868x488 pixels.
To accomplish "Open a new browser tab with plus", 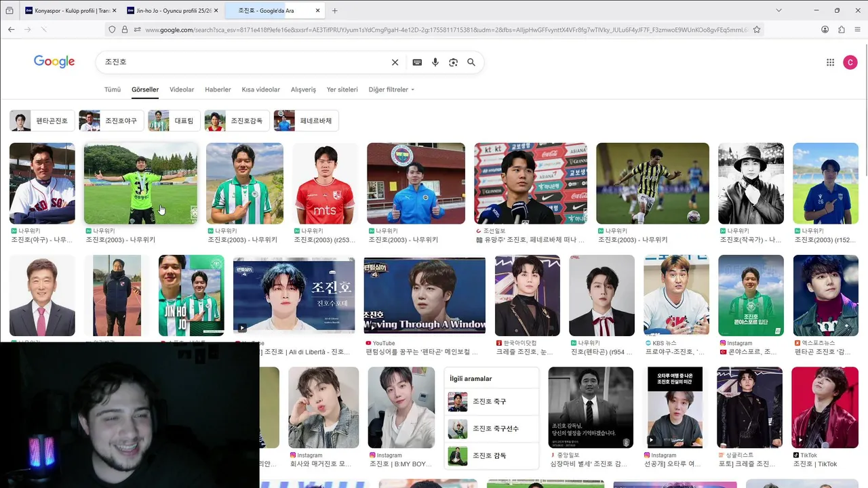I will click(x=335, y=10).
